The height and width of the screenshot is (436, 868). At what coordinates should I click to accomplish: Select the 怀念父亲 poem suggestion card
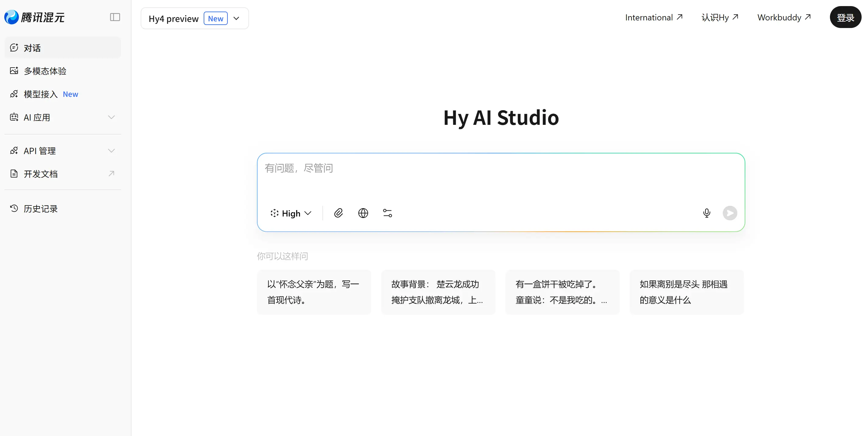[314, 292]
